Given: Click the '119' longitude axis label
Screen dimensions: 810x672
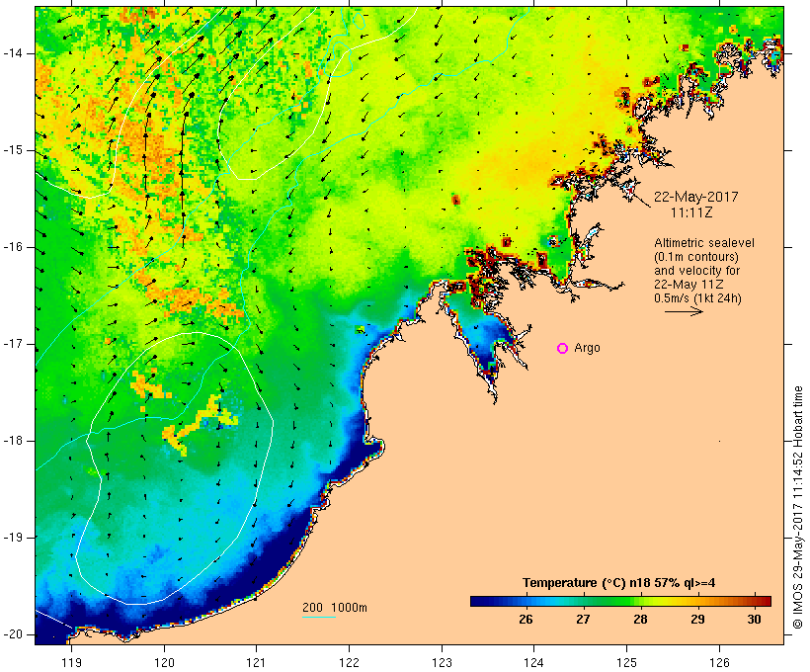Looking at the screenshot, I should 71,662.
